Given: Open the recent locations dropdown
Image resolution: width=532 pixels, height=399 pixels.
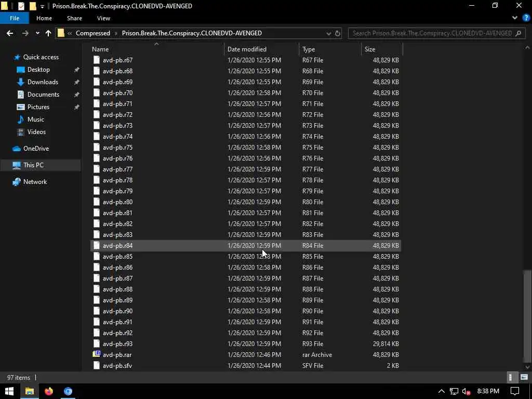Looking at the screenshot, I should tap(37, 33).
